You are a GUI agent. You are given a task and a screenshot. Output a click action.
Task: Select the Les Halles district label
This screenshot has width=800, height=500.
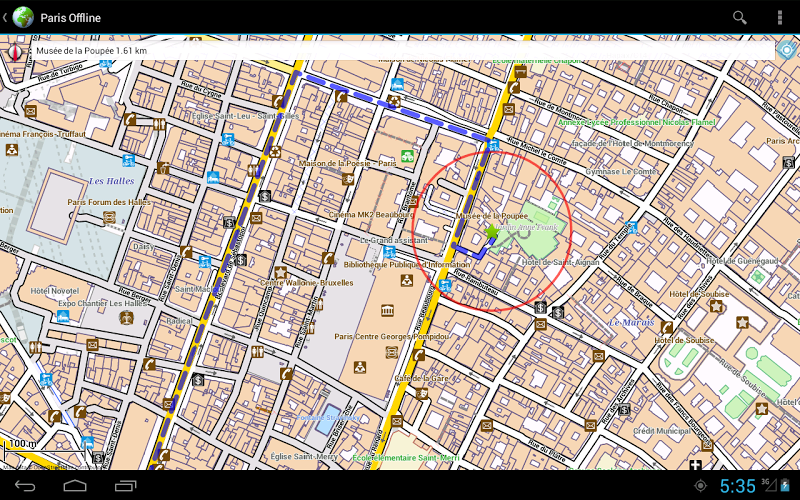click(111, 181)
